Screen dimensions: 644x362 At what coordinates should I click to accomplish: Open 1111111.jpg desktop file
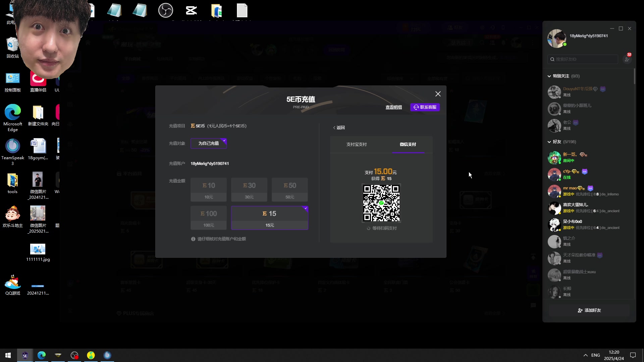coord(38,252)
